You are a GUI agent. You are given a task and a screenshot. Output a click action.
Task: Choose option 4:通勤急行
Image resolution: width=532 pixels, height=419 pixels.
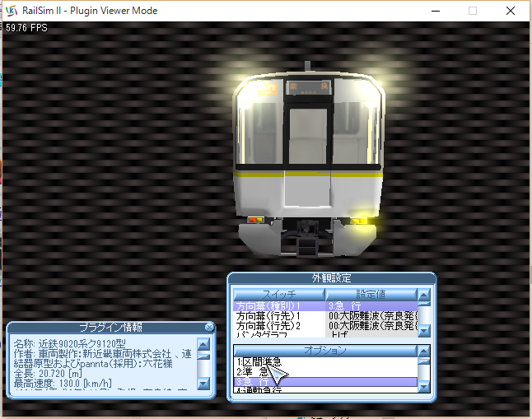pos(325,390)
